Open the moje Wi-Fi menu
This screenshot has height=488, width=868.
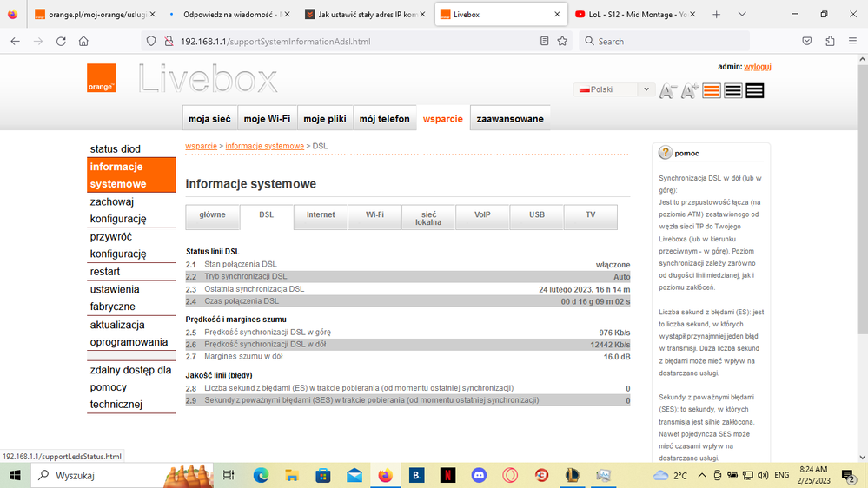267,118
